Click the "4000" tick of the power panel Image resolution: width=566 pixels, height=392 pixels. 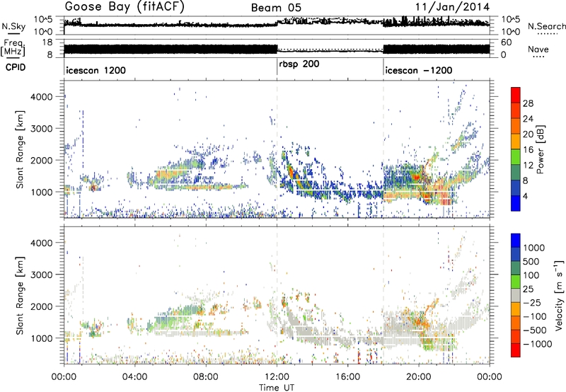(42, 97)
